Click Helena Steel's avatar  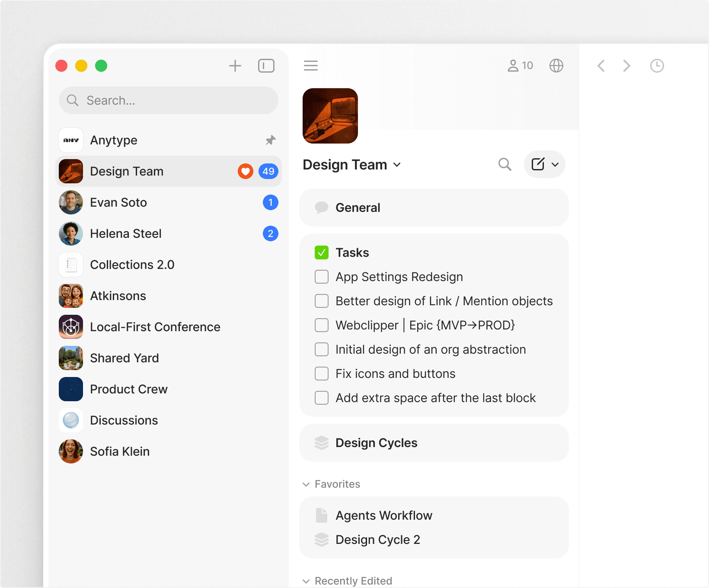click(71, 233)
